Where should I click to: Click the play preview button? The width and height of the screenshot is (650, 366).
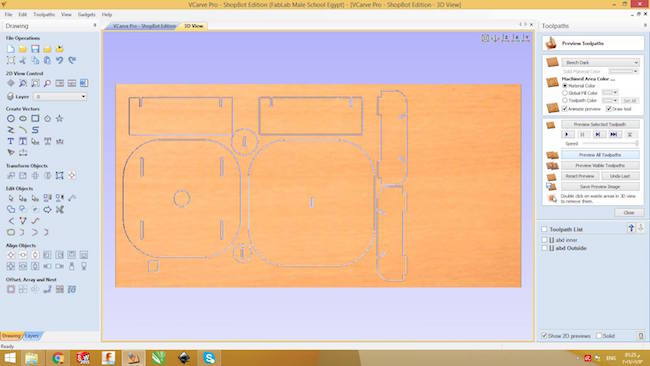[567, 134]
